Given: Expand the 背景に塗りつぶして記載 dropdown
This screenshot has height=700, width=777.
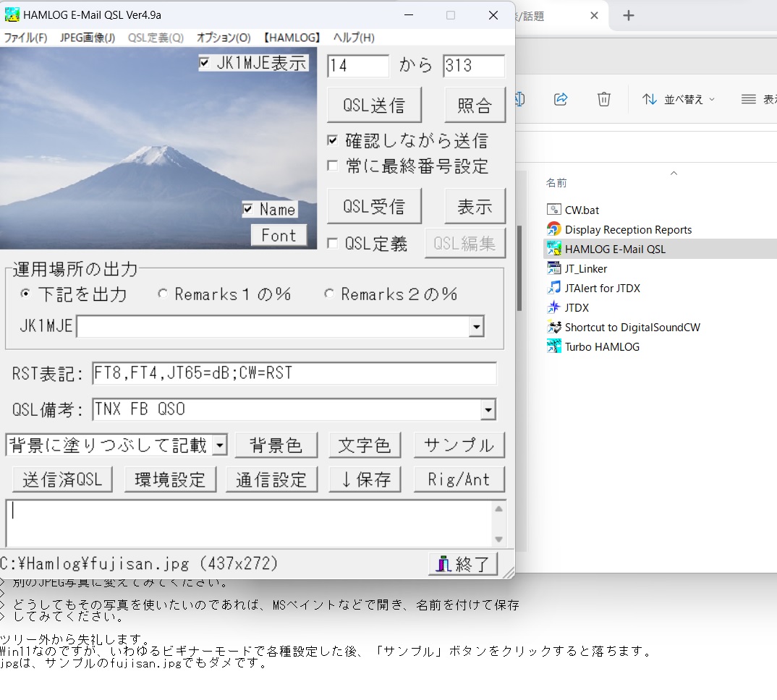Looking at the screenshot, I should (220, 445).
